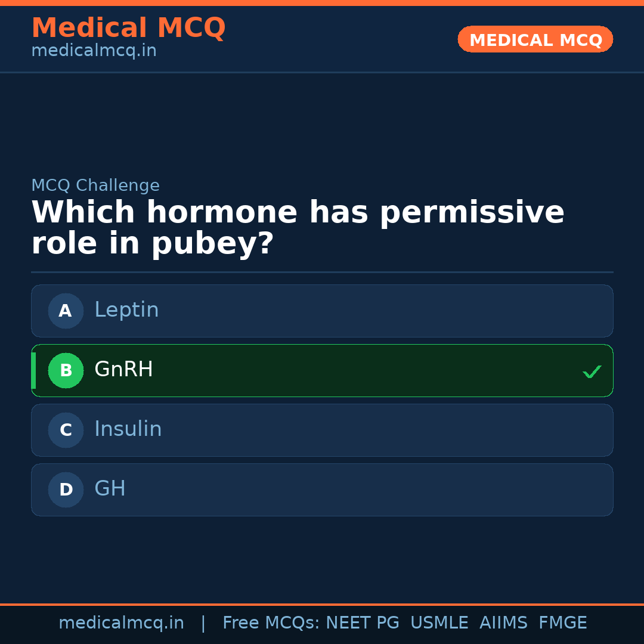Click the permissive role question heading
644x644 pixels.
click(298, 228)
